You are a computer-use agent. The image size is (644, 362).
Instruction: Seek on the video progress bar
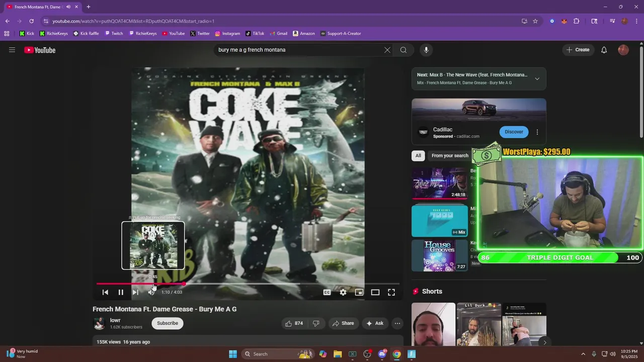[248, 284]
